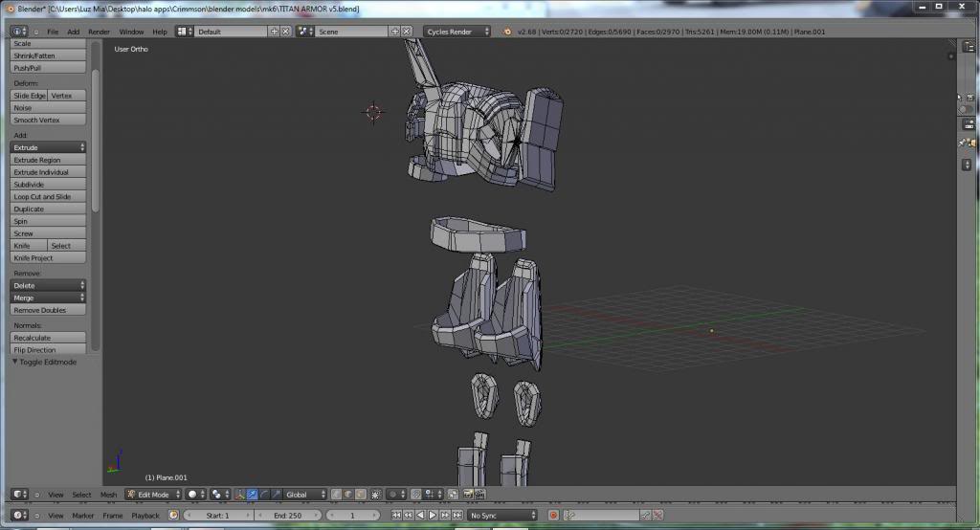Toggle the 3D manipulator widget icon
This screenshot has height=530, width=980.
239,495
